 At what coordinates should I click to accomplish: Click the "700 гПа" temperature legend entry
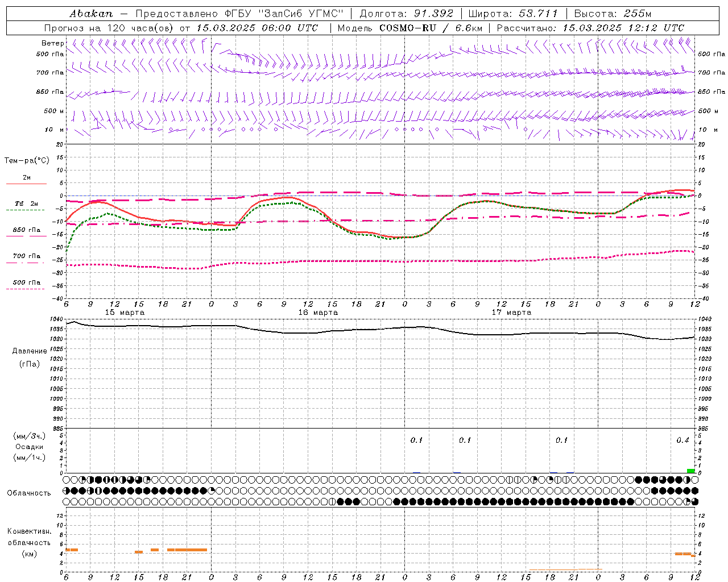[x=27, y=256]
